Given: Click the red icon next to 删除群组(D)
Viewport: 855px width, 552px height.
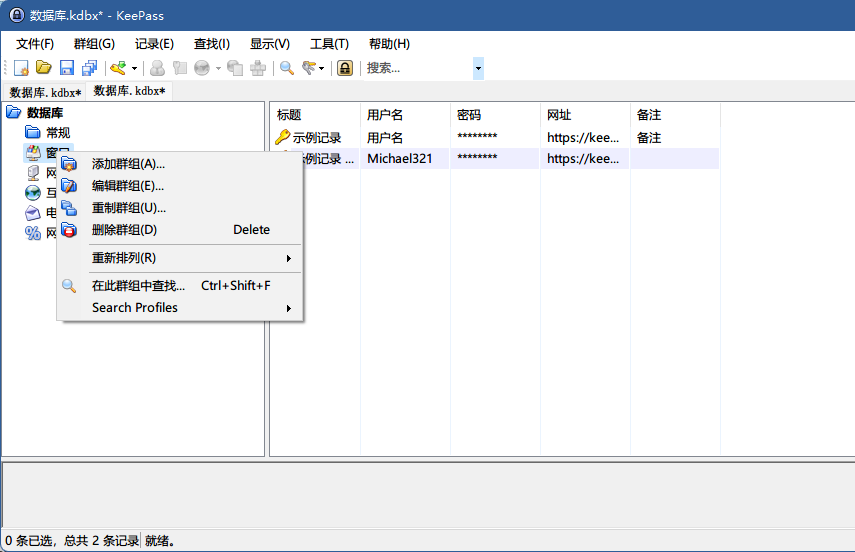Looking at the screenshot, I should 69,230.
